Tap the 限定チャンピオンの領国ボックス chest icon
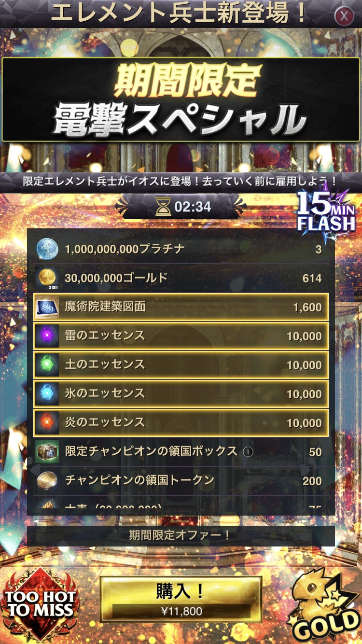Image resolution: width=362 pixels, height=644 pixels. (47, 452)
